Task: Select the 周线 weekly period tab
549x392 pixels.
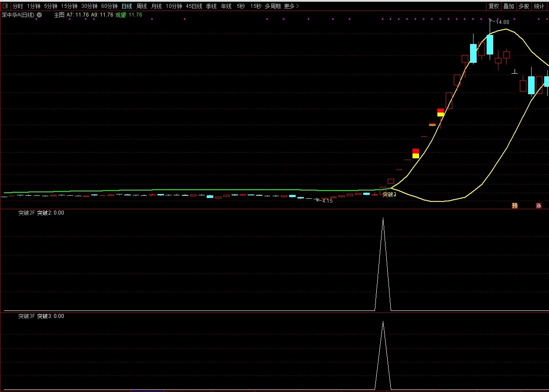Action: [141, 6]
